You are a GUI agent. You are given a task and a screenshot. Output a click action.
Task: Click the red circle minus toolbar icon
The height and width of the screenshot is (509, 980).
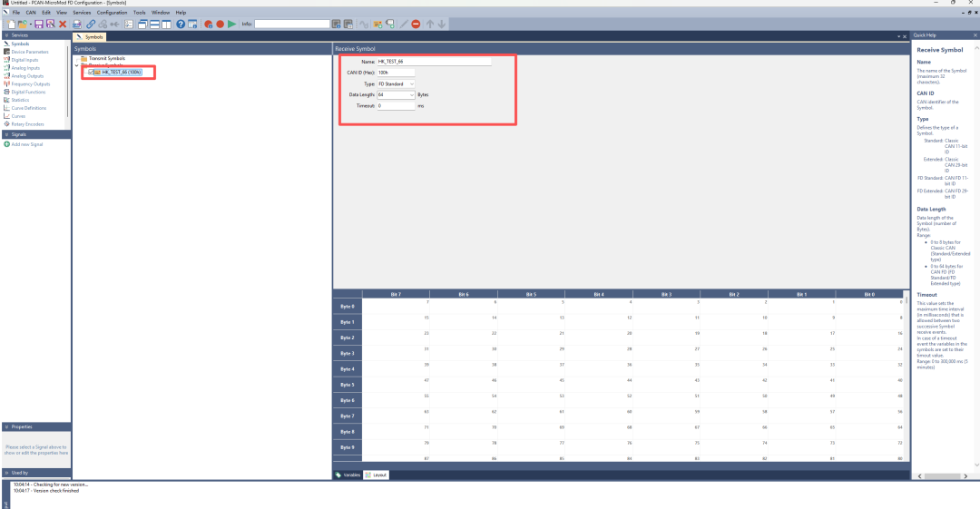tap(416, 24)
